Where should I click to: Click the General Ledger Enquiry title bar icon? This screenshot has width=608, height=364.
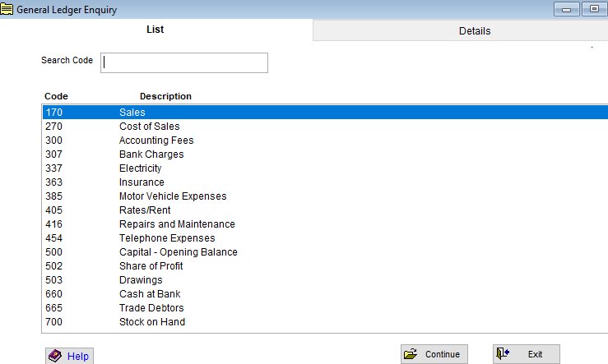(7, 10)
